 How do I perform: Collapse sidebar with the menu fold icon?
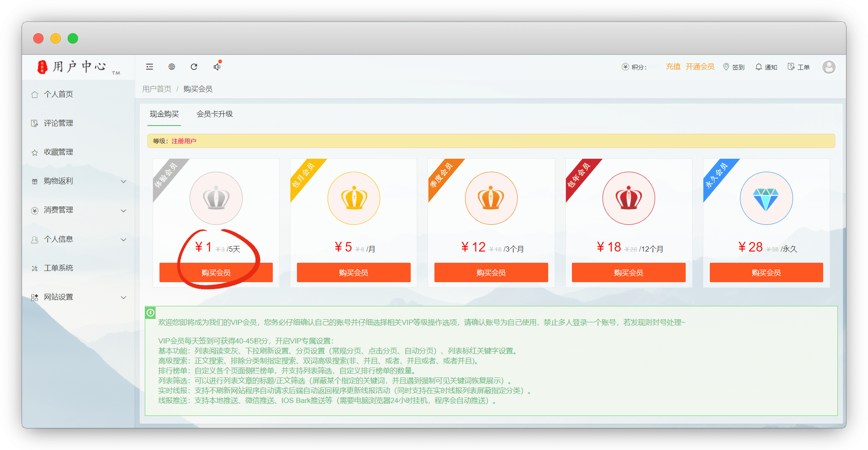150,67
